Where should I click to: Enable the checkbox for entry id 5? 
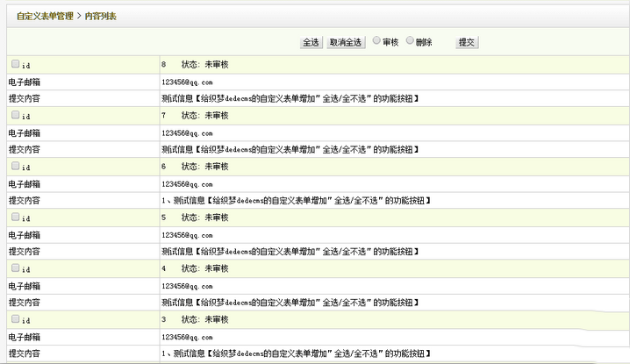15,217
